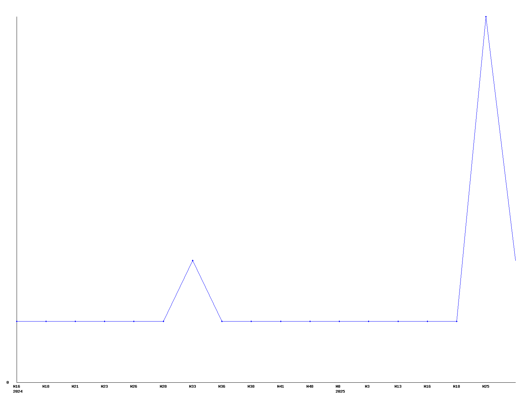Select the W0 x-axis label
Viewport: 532px width, 399px height.
[x=338, y=386]
